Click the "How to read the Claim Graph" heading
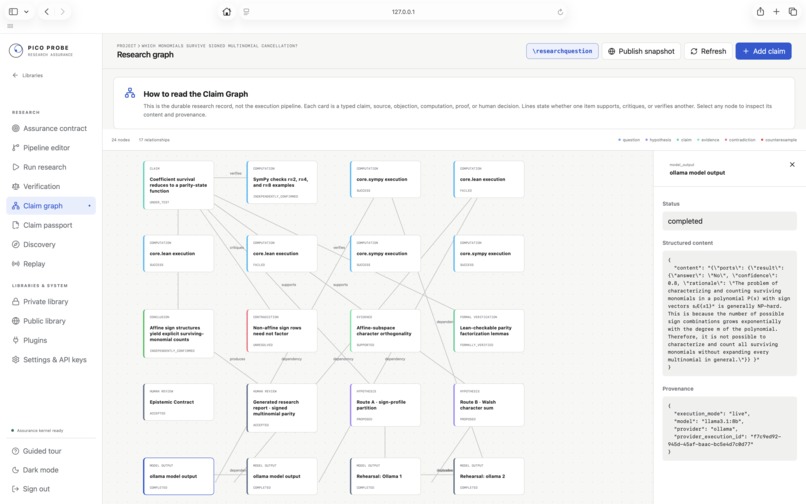The height and width of the screenshot is (504, 806). tap(195, 94)
